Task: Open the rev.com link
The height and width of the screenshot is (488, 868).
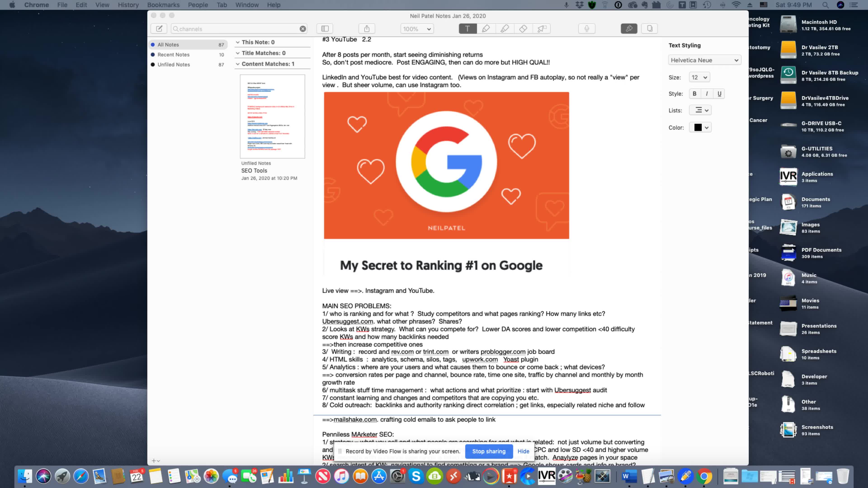Action: point(402,352)
